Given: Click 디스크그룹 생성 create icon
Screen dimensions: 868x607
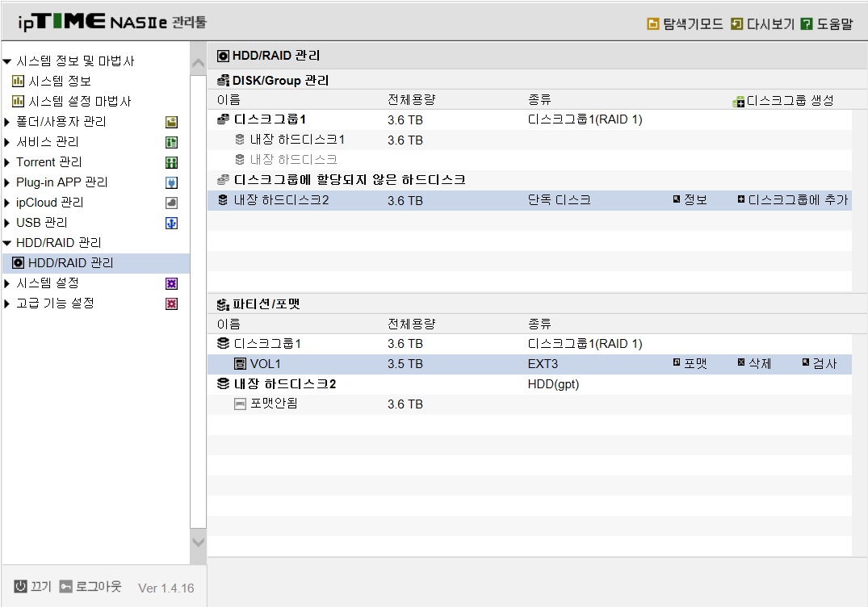Looking at the screenshot, I should 738,101.
